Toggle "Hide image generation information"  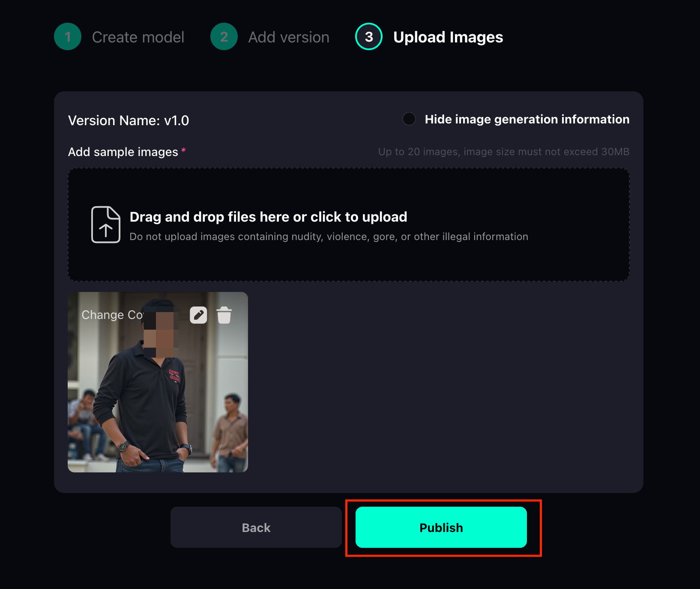(409, 119)
